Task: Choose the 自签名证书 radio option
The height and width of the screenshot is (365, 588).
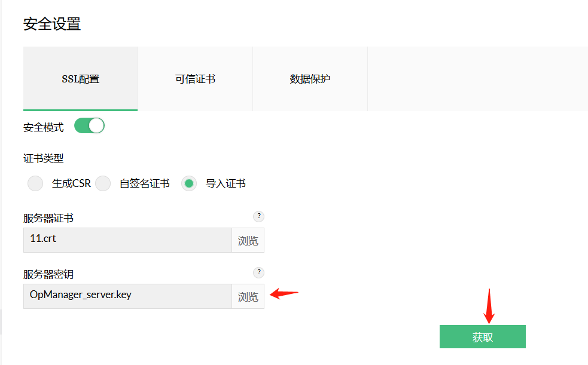Action: [103, 183]
